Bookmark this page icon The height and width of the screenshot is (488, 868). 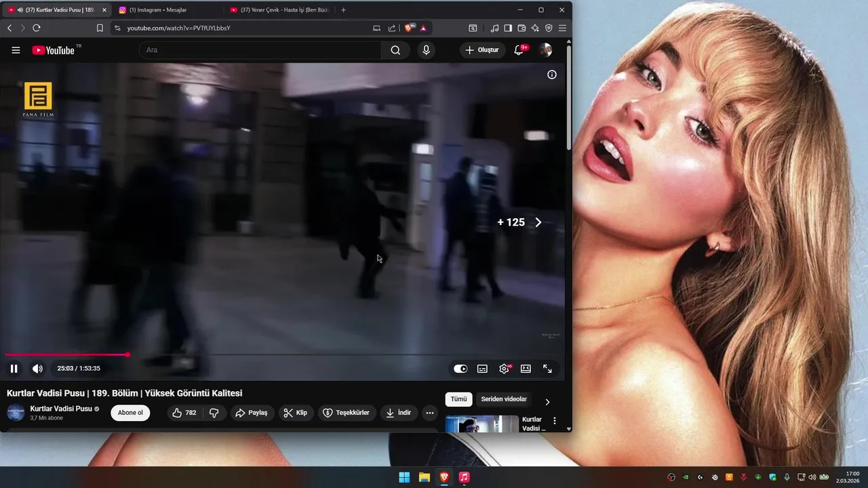[100, 28]
